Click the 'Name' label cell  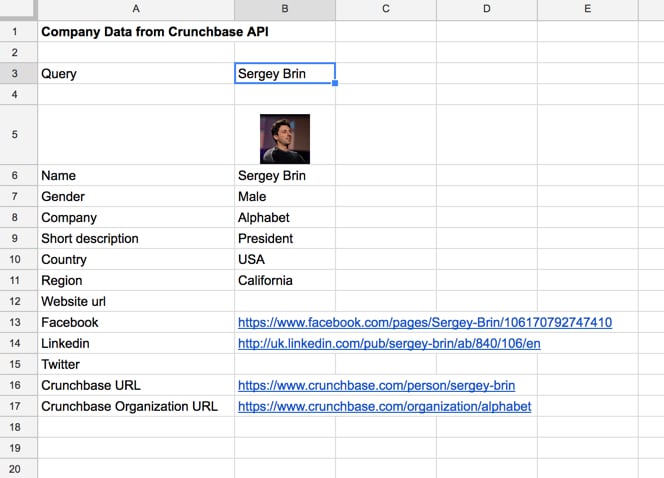pyautogui.click(x=136, y=175)
